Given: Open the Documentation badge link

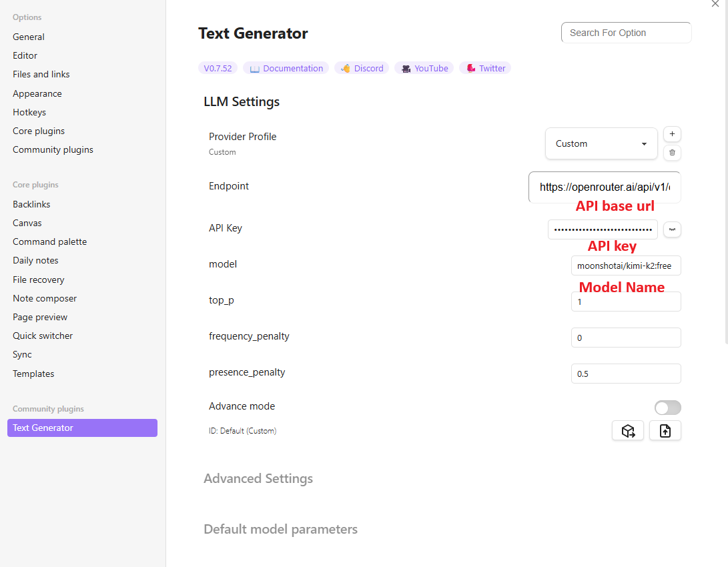Looking at the screenshot, I should [286, 68].
